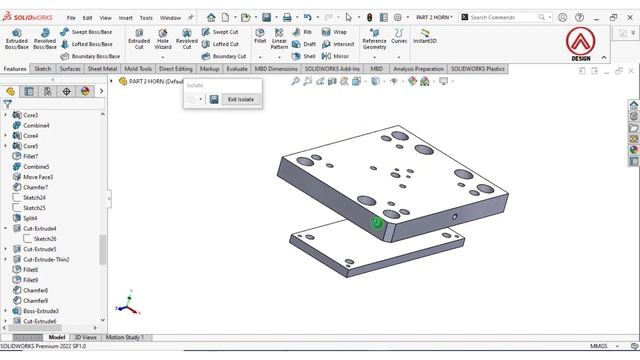
Task: Click in the Search Commands field
Action: point(504,18)
